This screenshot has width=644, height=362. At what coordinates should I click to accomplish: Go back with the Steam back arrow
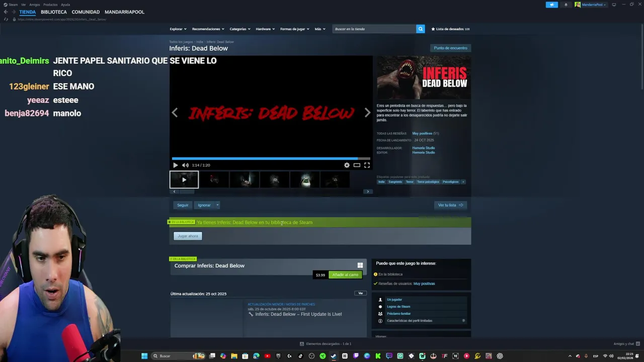pyautogui.click(x=6, y=12)
